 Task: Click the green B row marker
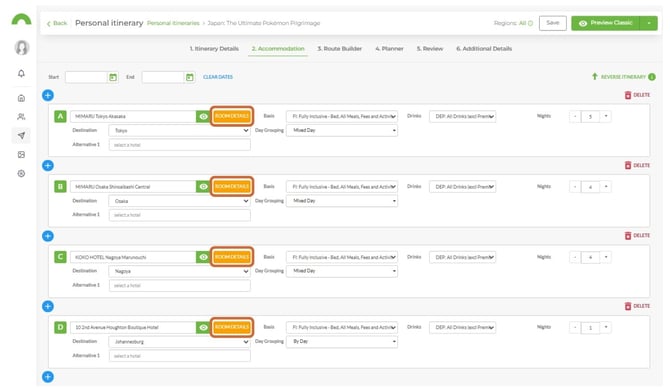coord(60,187)
